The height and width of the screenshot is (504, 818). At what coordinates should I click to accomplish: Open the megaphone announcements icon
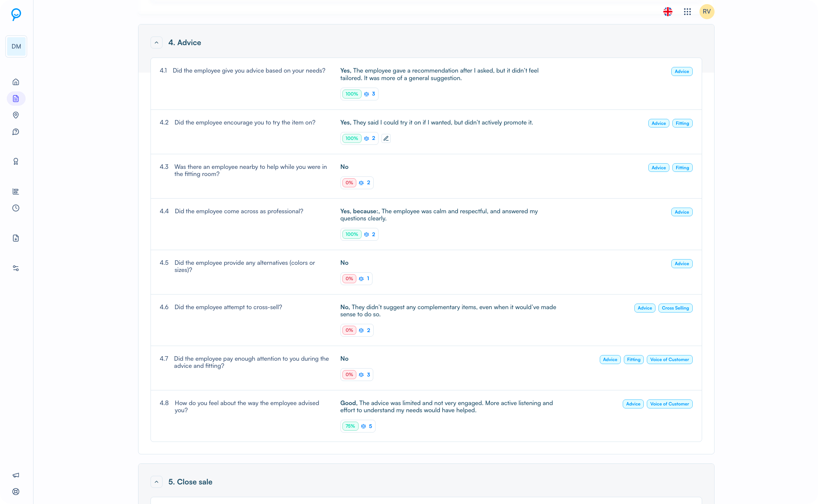(16, 475)
